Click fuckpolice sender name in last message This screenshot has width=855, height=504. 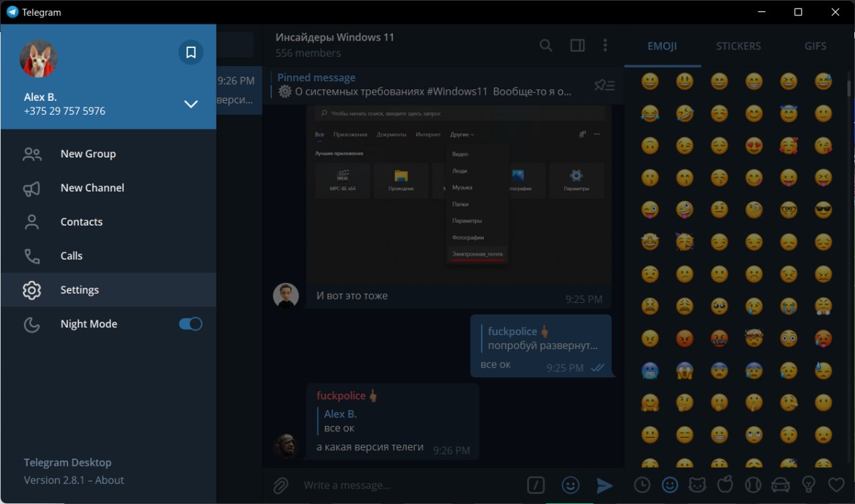(341, 396)
